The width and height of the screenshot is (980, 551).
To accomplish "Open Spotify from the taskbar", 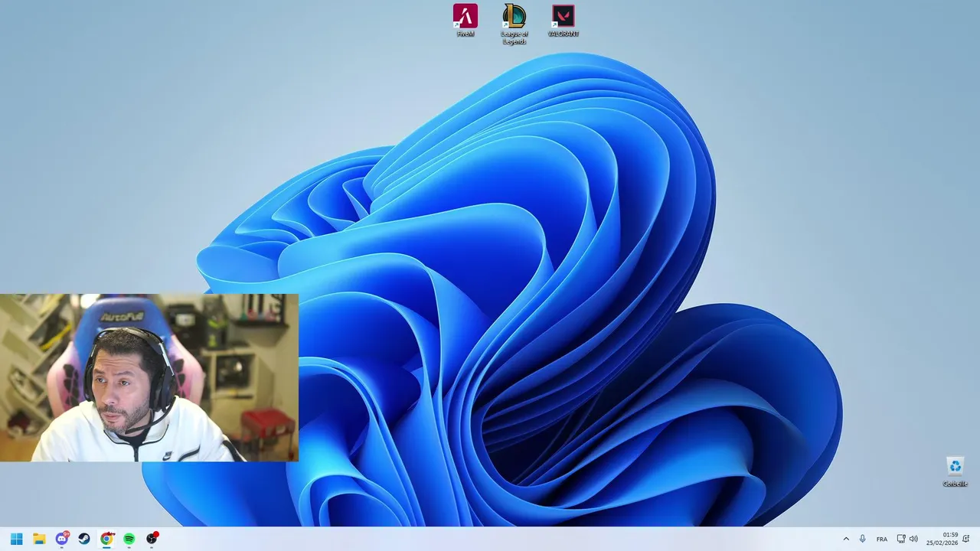I will coord(129,539).
